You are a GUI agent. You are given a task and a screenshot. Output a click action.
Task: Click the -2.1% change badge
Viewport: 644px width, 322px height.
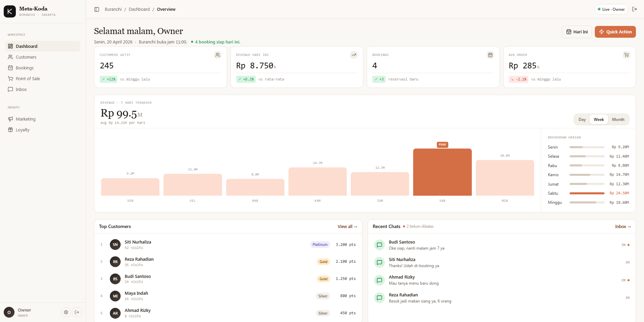click(519, 79)
